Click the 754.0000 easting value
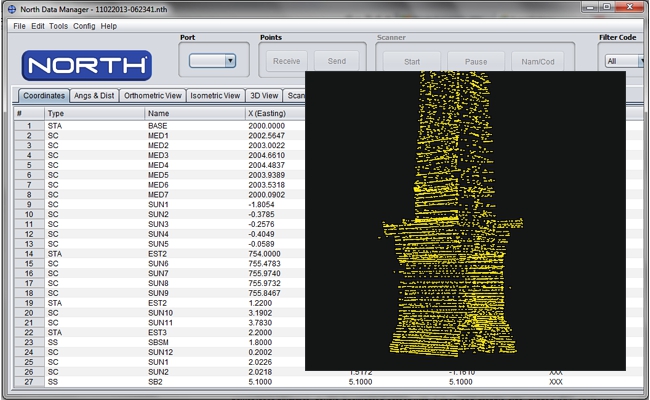 click(x=264, y=254)
